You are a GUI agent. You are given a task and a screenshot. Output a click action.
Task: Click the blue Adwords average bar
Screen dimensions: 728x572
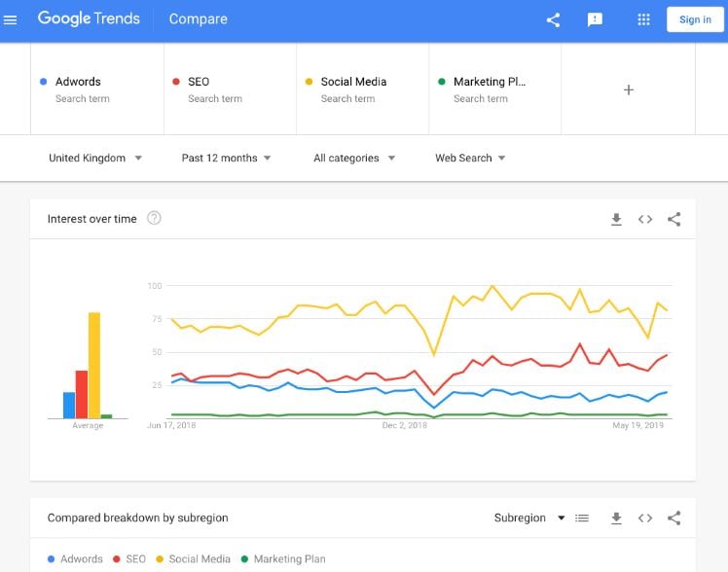click(x=69, y=405)
